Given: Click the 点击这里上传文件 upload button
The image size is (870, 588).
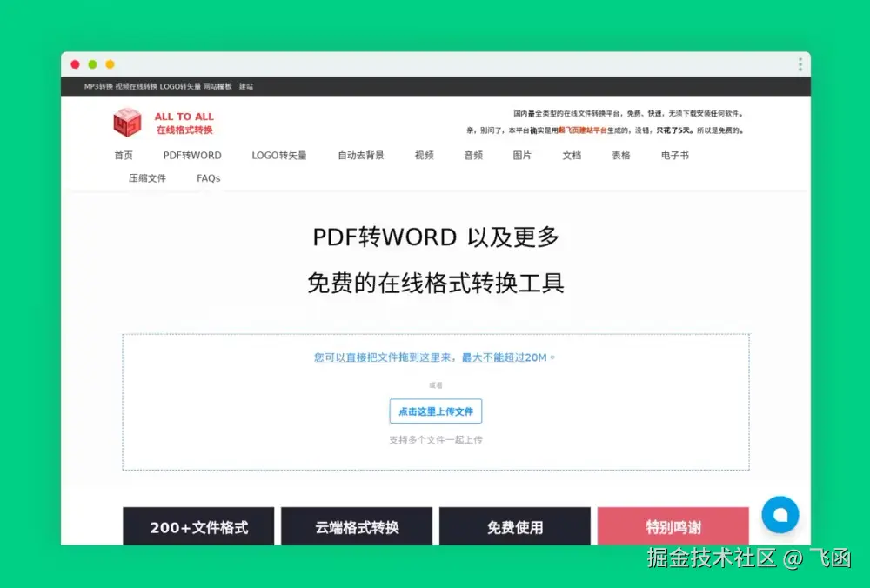Looking at the screenshot, I should coord(436,411).
